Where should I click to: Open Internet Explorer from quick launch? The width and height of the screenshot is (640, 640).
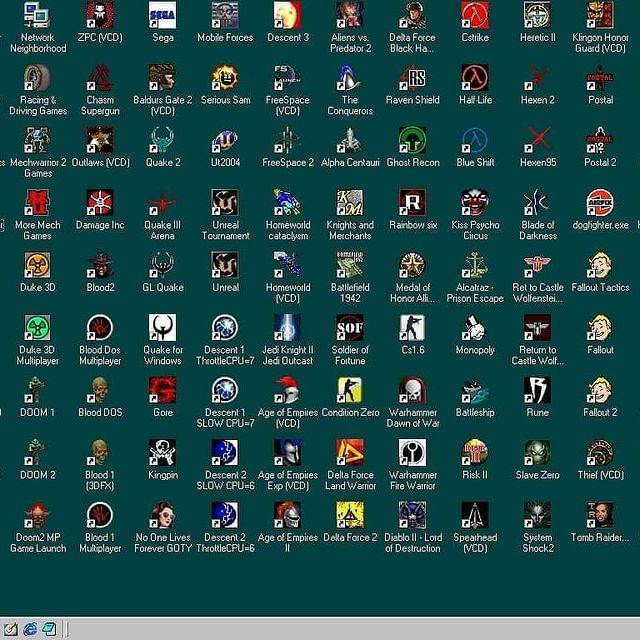(x=30, y=629)
